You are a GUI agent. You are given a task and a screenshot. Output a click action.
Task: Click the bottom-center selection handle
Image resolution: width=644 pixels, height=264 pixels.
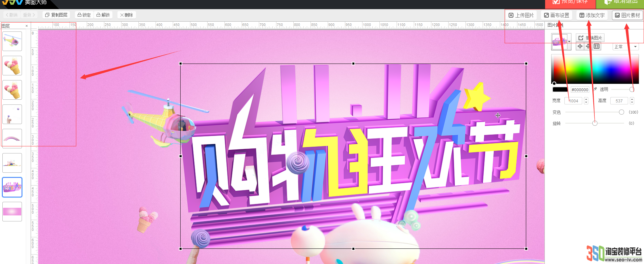(x=353, y=249)
